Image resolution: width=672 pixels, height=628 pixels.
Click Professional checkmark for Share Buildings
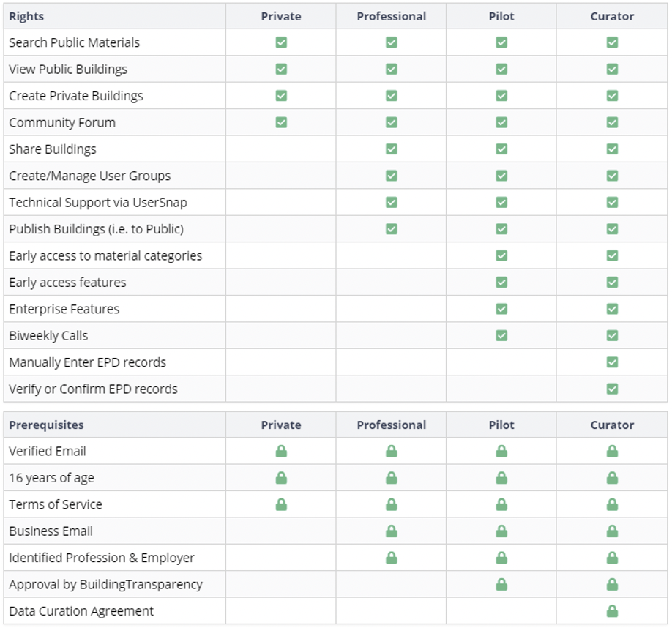[x=392, y=149]
